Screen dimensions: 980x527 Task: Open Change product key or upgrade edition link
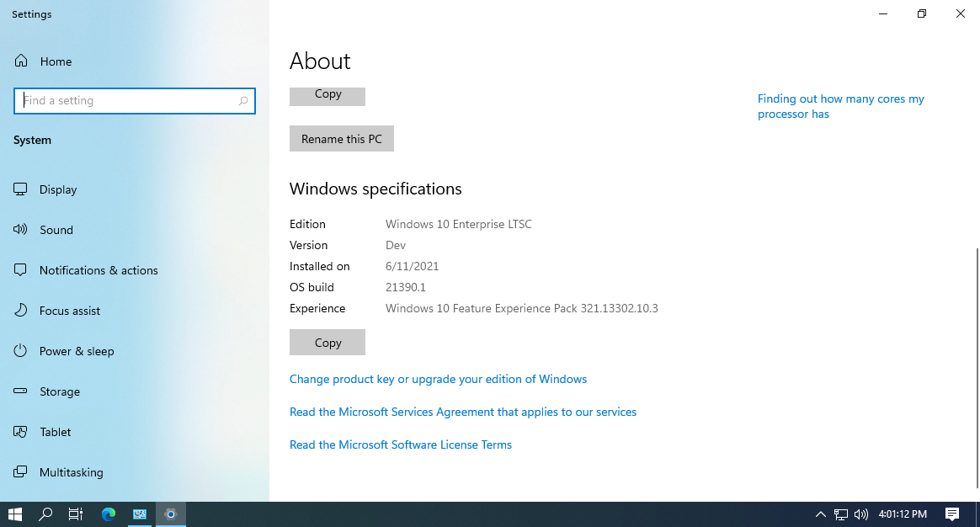tap(438, 379)
